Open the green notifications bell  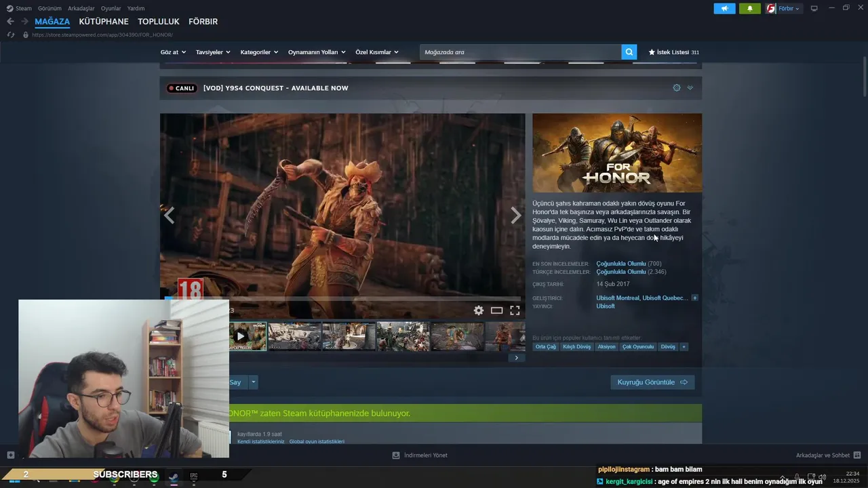(x=750, y=8)
